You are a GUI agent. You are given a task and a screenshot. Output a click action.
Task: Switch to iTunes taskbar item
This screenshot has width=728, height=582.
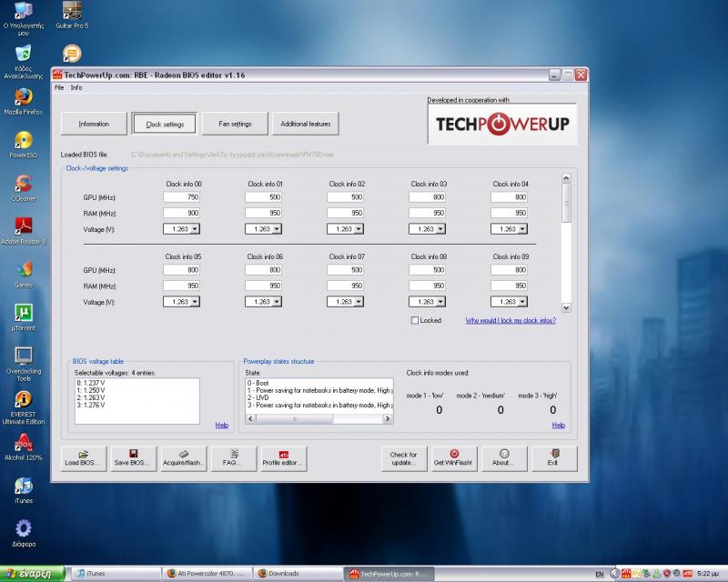point(117,574)
